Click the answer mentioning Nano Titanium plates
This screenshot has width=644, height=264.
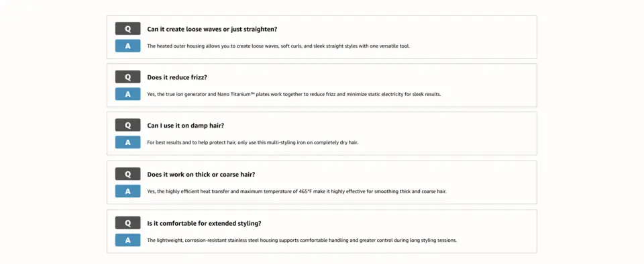pyautogui.click(x=294, y=94)
